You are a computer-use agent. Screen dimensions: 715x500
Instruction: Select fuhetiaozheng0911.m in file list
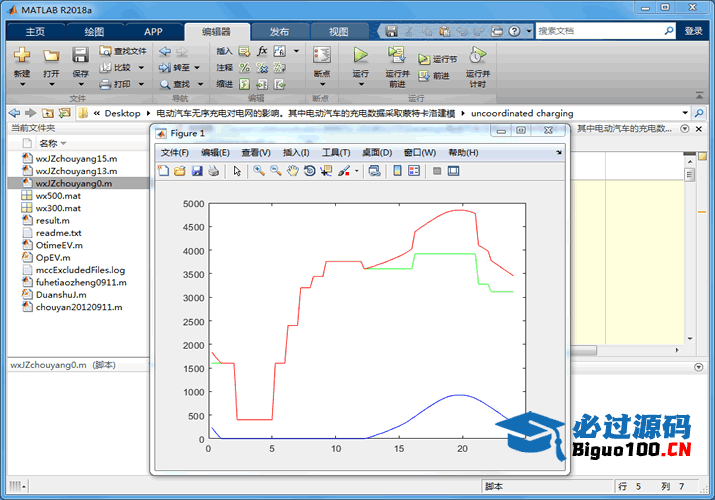[x=81, y=283]
